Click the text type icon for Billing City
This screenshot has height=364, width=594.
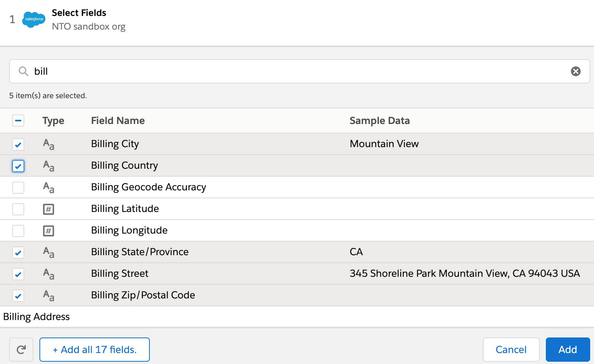[x=49, y=144]
